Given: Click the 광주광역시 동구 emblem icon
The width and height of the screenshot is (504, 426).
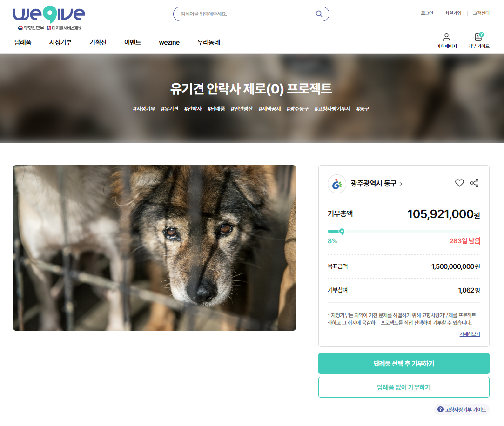Looking at the screenshot, I should click(x=336, y=184).
